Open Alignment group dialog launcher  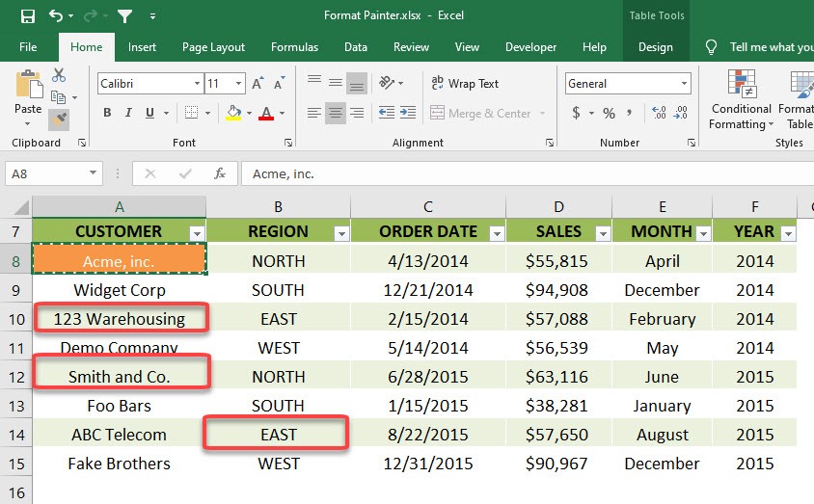pyautogui.click(x=550, y=143)
